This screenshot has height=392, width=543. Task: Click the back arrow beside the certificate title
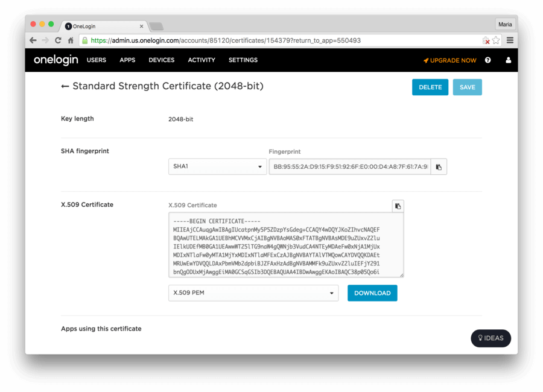tap(65, 86)
